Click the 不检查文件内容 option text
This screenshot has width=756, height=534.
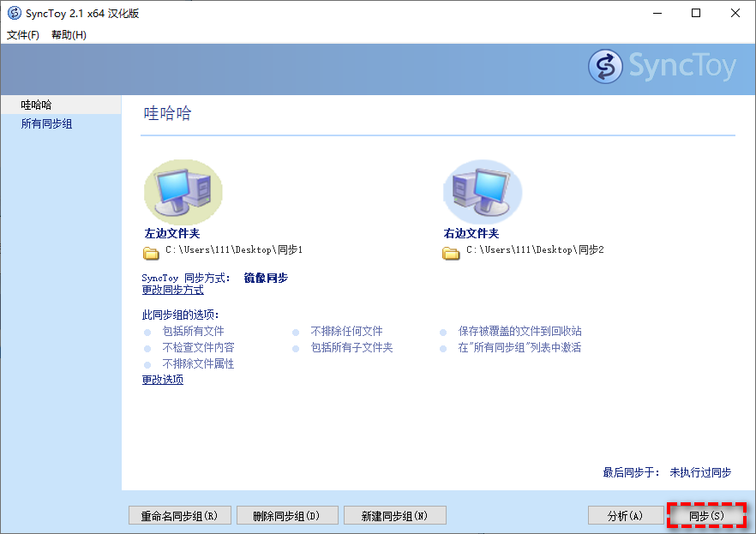[x=198, y=347]
